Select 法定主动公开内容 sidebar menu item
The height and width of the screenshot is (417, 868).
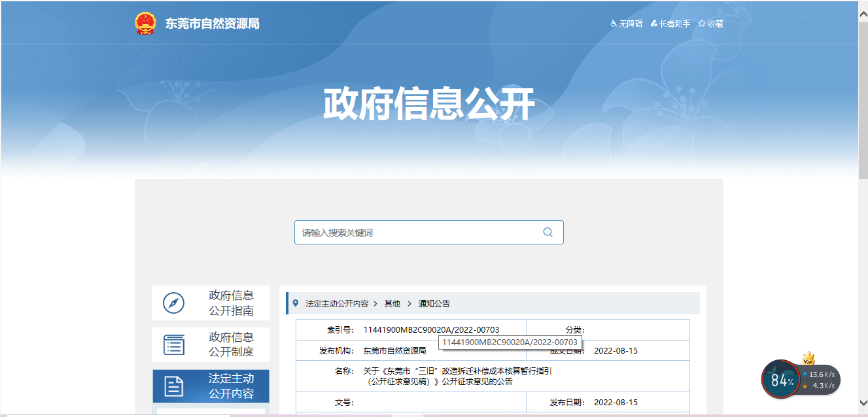click(231, 386)
